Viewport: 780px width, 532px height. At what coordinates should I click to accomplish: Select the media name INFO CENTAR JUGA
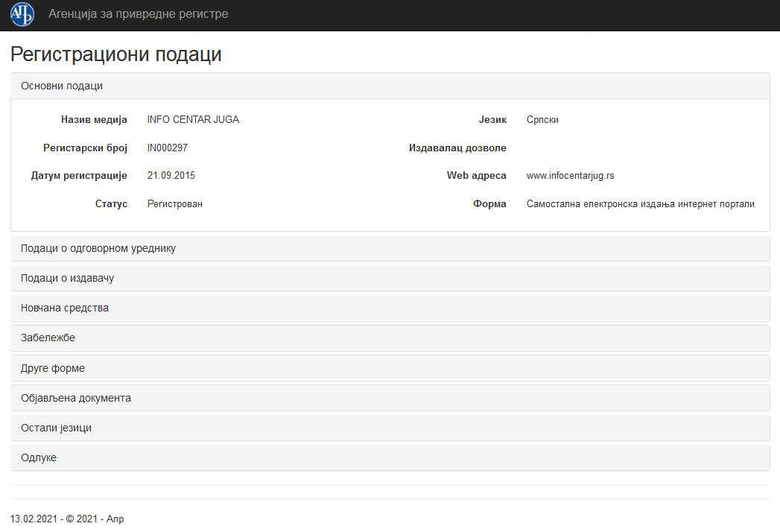(193, 119)
